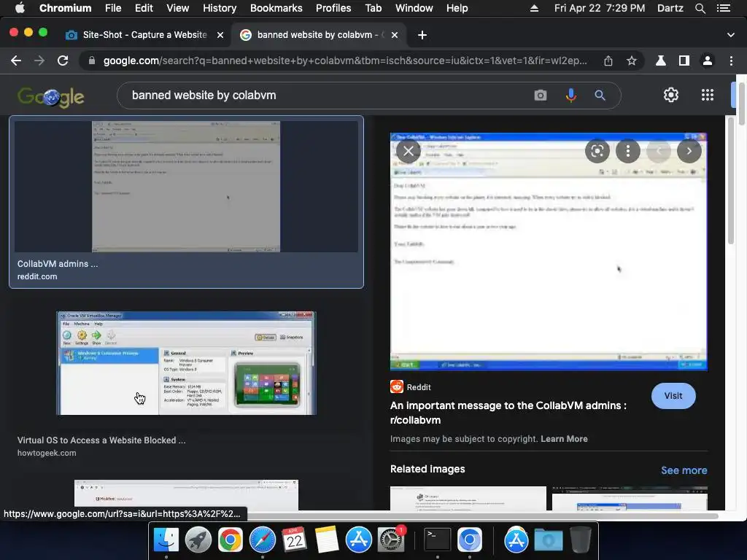Click the blue search magnifier button

pos(600,96)
